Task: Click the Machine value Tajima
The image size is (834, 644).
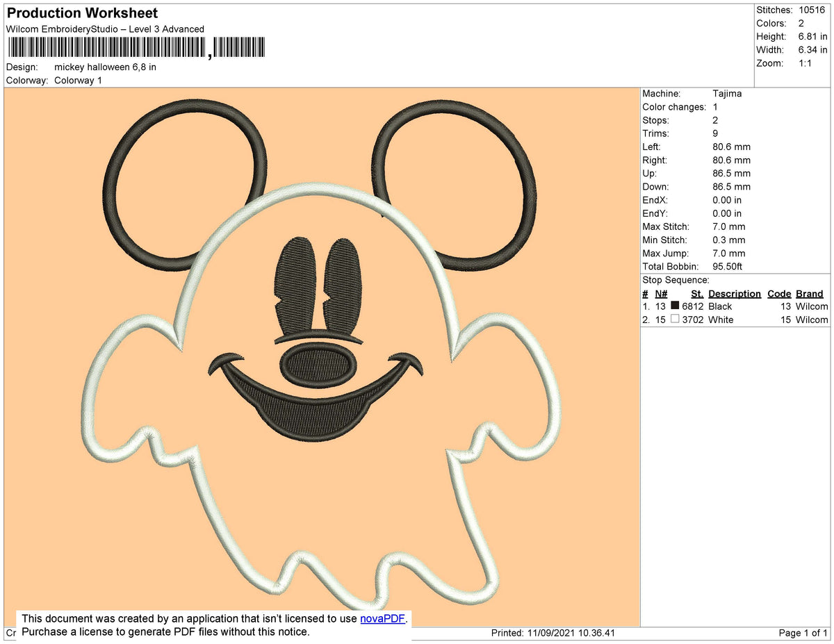Action: pos(727,93)
